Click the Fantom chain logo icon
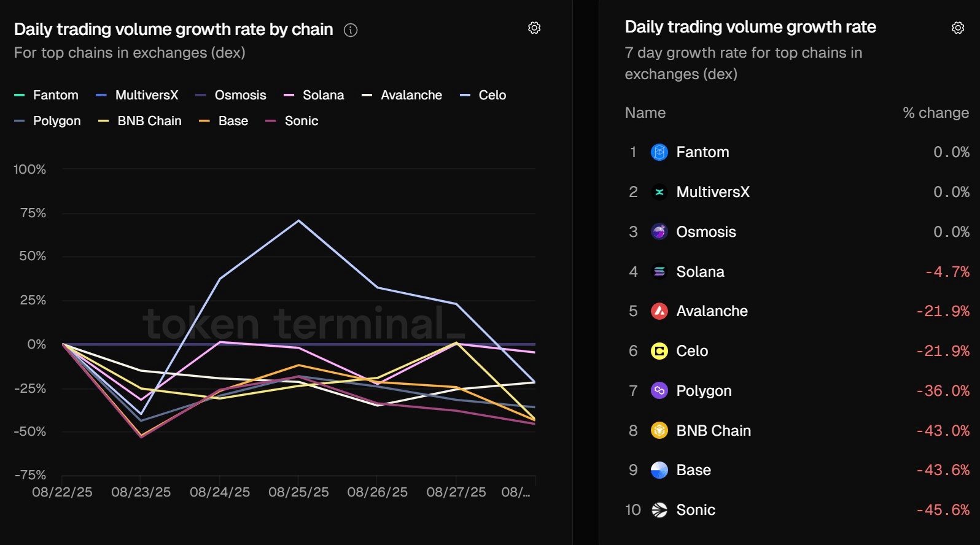The width and height of the screenshot is (980, 545). 659,152
